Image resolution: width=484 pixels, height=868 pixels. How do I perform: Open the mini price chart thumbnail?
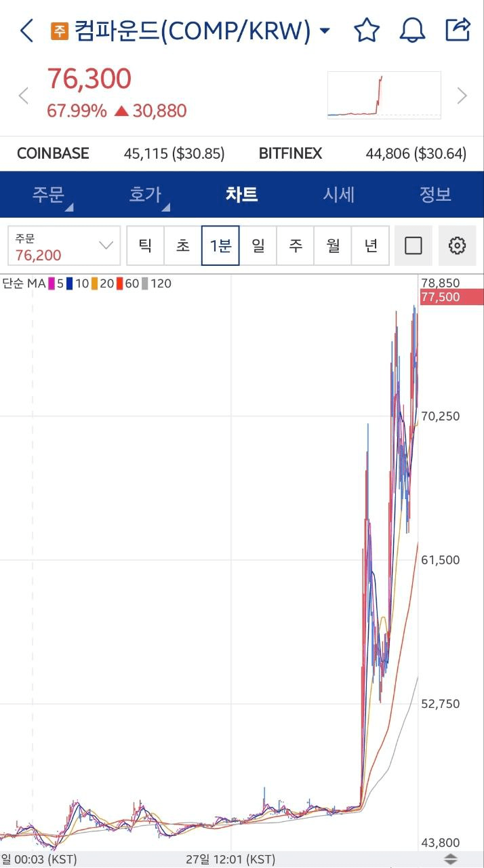(x=384, y=96)
